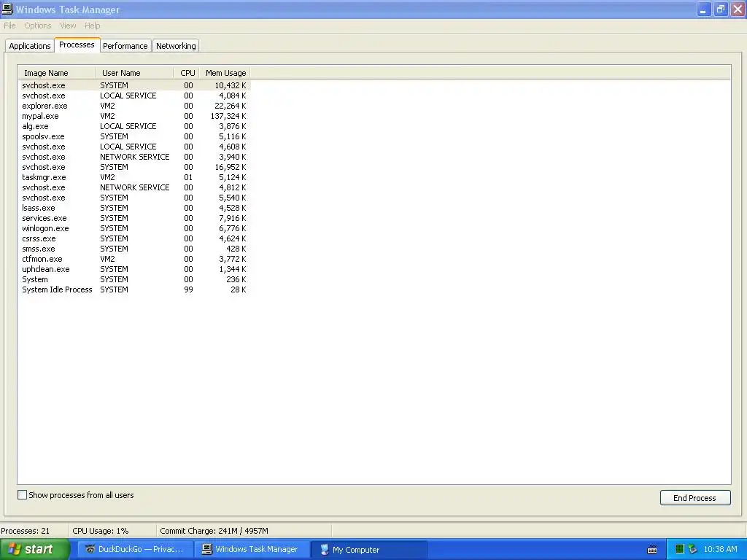This screenshot has height=560, width=747.
Task: Select the System Idle Process row
Action: click(134, 289)
